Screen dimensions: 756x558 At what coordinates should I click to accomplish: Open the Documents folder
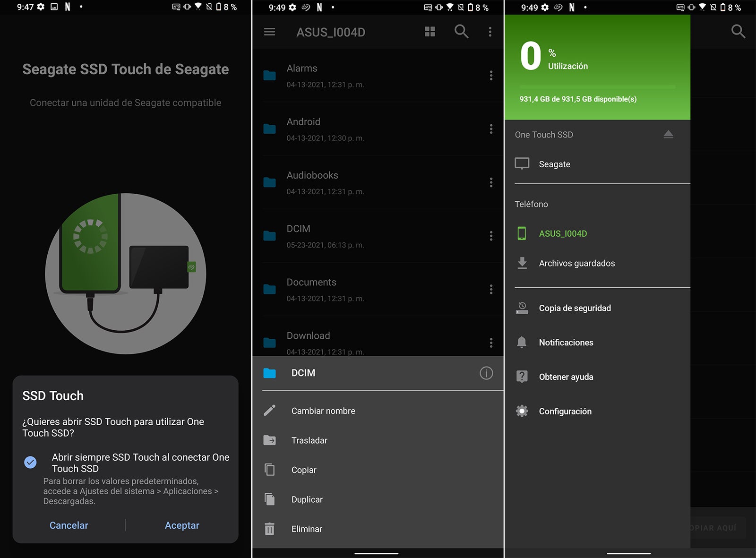pyautogui.click(x=311, y=283)
